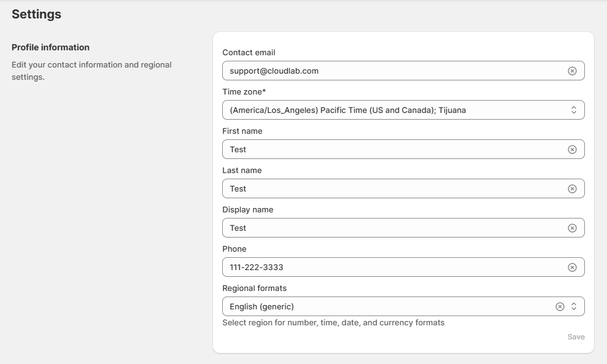Image resolution: width=607 pixels, height=364 pixels.
Task: Click the Time zone up-down arrows
Action: (x=574, y=110)
